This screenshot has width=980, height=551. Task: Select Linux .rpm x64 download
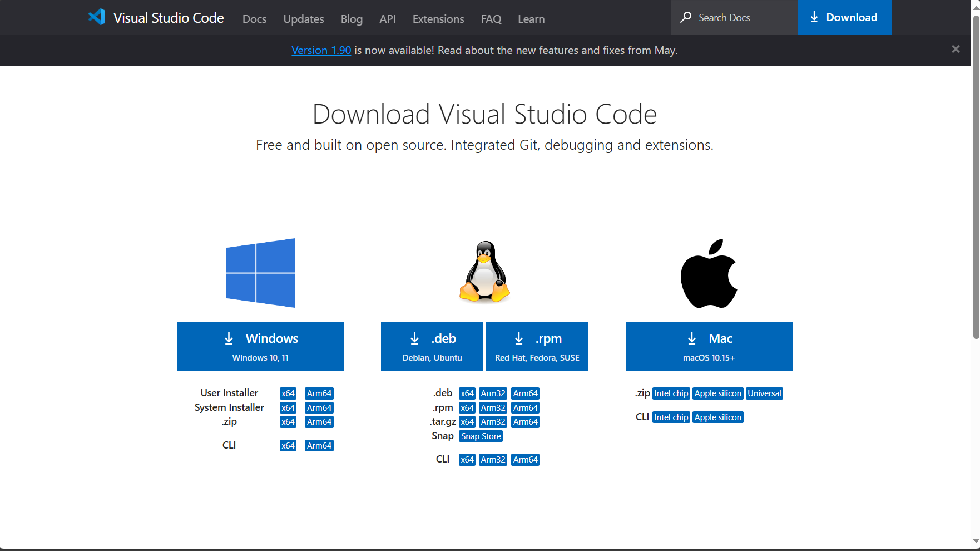467,408
